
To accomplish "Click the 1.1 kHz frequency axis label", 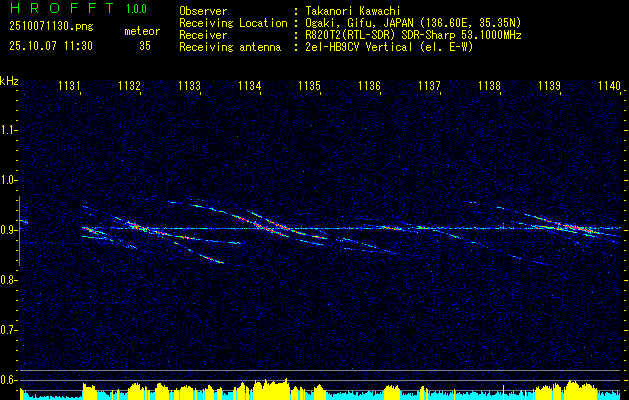I will pyautogui.click(x=8, y=130).
